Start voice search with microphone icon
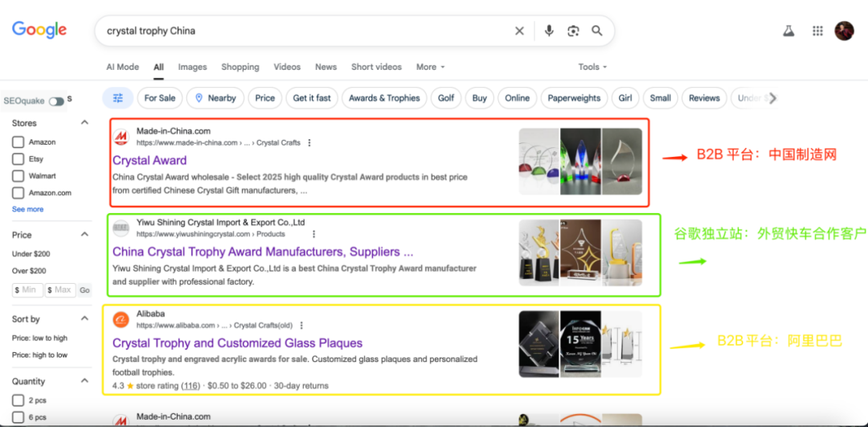Image resolution: width=868 pixels, height=427 pixels. pos(549,31)
